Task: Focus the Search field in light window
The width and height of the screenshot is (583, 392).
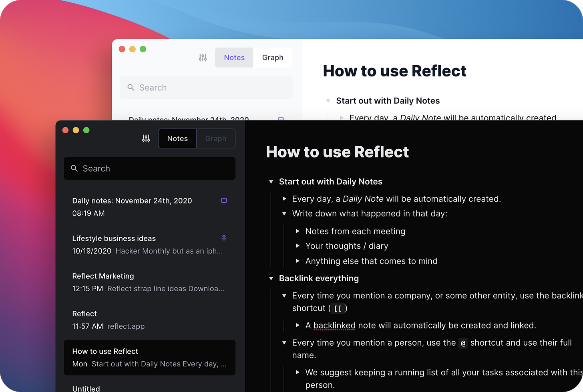Action: (206, 87)
